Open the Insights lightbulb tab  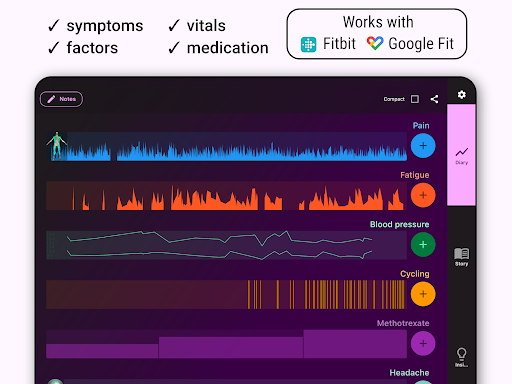461,357
